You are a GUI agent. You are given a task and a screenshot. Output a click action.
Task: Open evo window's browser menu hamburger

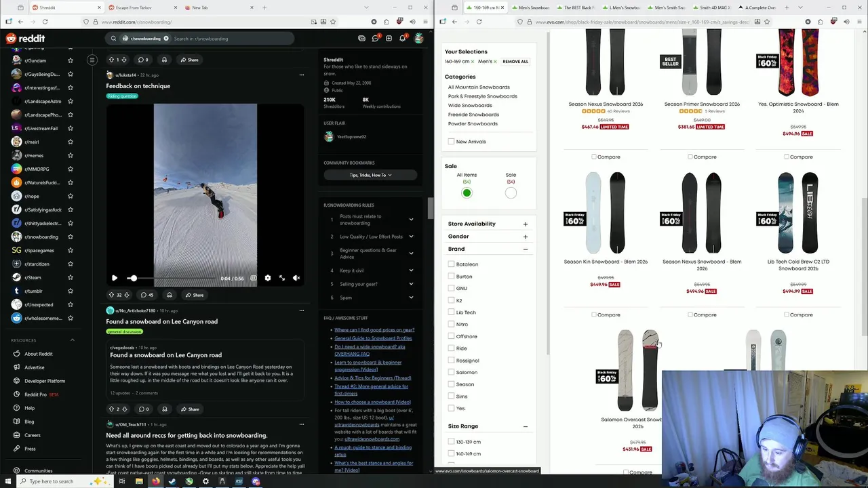[860, 22]
